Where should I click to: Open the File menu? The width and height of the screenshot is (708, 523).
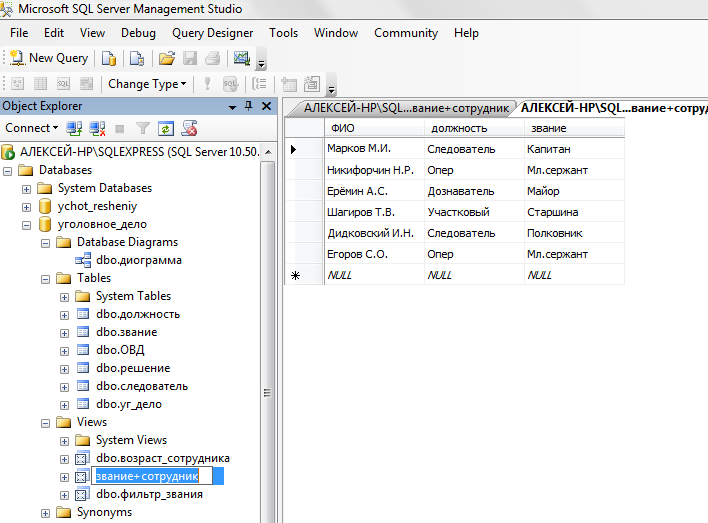[x=19, y=33]
